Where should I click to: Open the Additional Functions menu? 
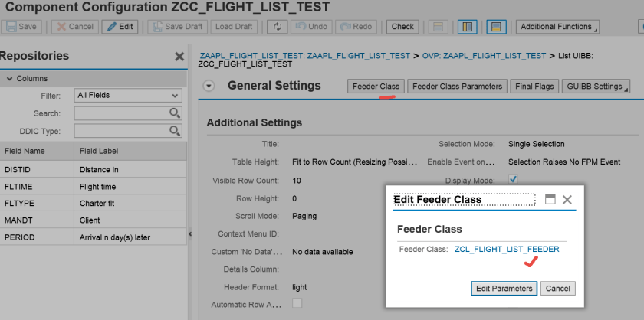pos(557,27)
